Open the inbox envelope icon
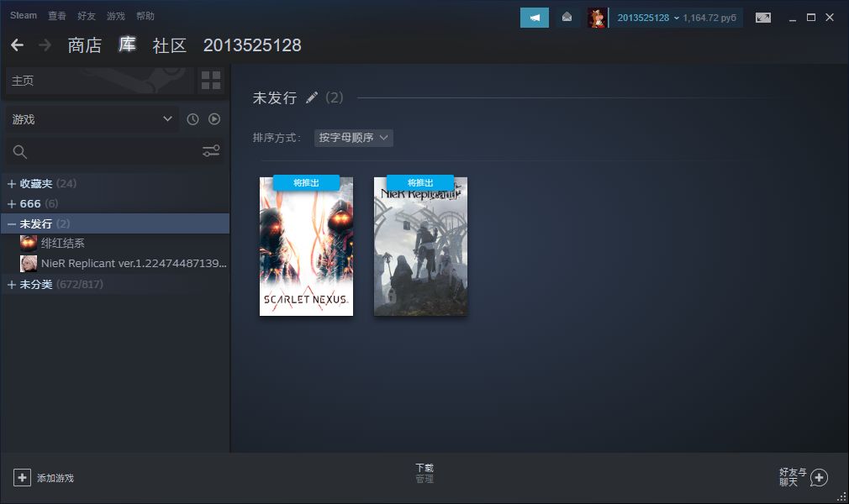The image size is (849, 504). pyautogui.click(x=567, y=18)
